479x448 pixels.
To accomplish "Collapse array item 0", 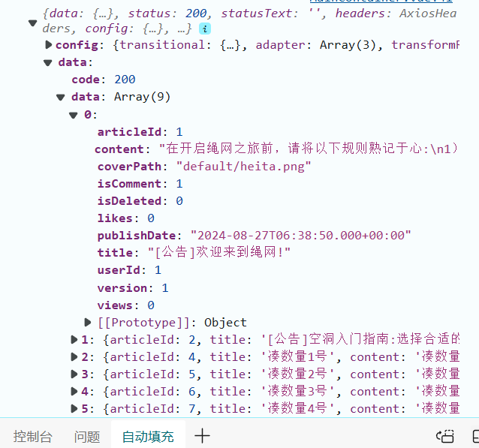I will click(74, 115).
